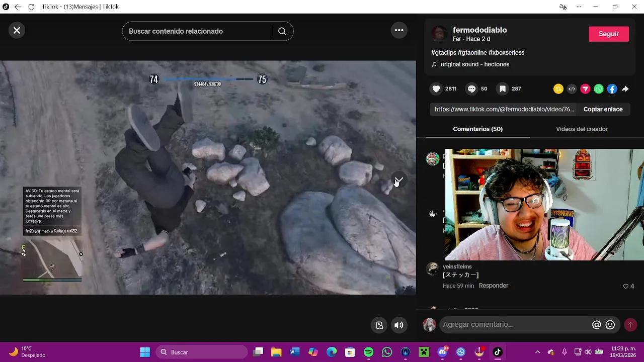Open the emoji picker smiley icon
The image size is (644, 362).
click(610, 325)
